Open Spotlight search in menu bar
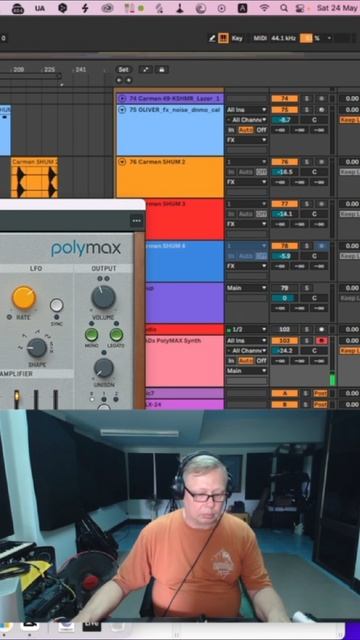The height and width of the screenshot is (640, 360). tap(284, 8)
